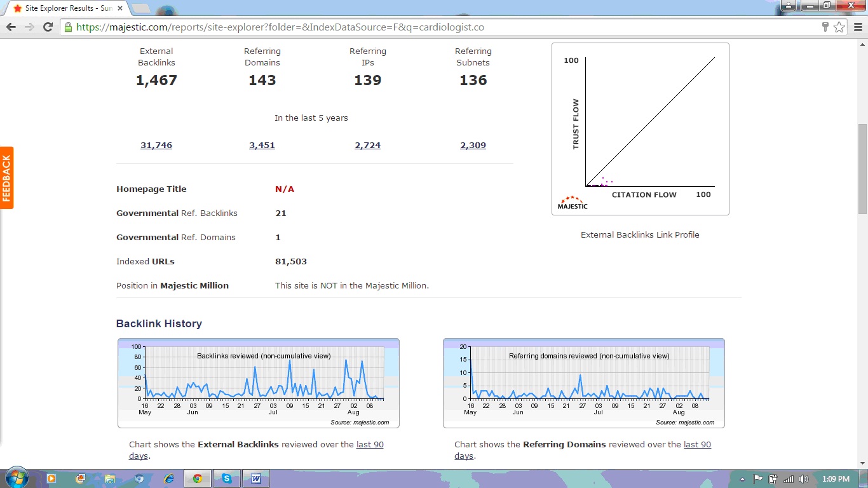Click the 2,724 referring IPs link
The height and width of the screenshot is (488, 868).
click(x=367, y=146)
